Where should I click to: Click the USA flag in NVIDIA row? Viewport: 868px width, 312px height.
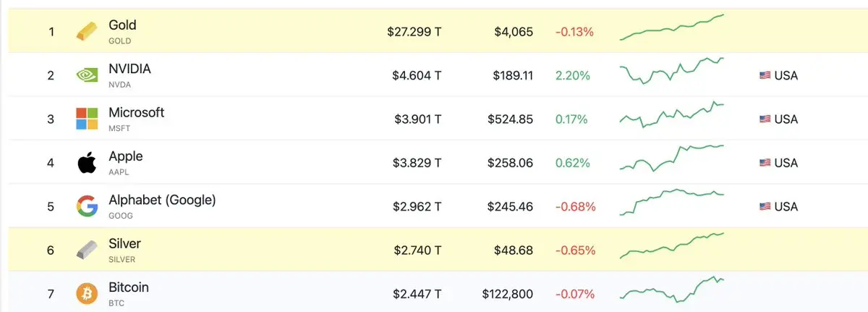coord(765,75)
